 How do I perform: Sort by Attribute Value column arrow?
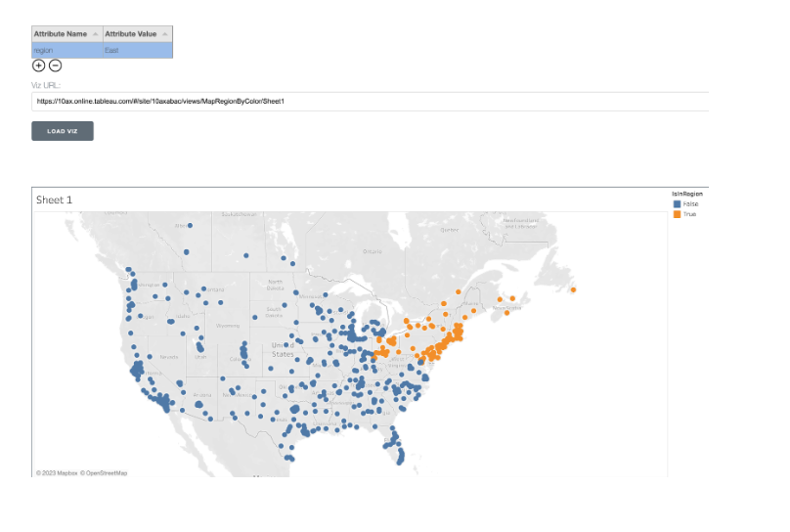click(165, 34)
